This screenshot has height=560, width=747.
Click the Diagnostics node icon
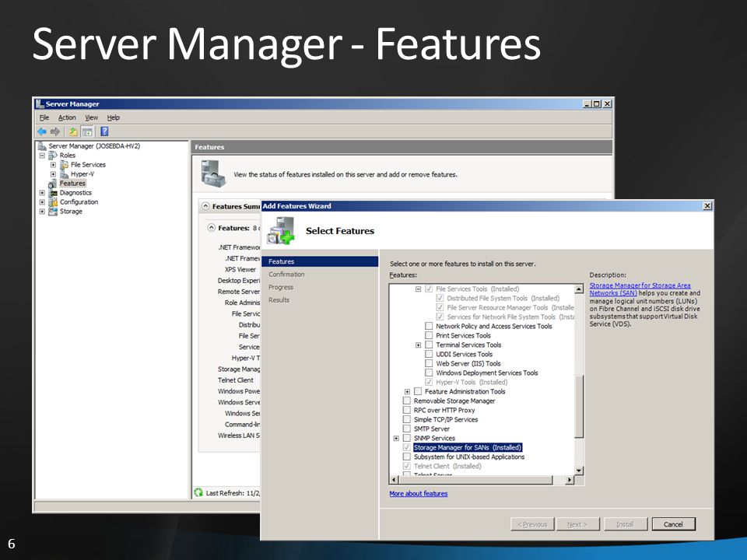[54, 193]
